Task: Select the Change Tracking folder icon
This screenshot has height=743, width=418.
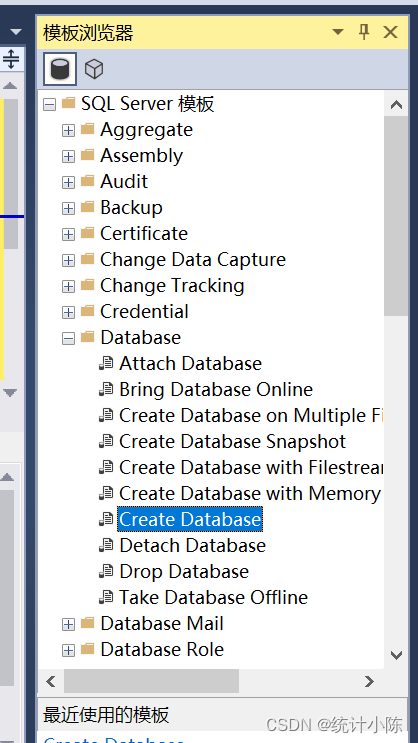Action: point(87,285)
